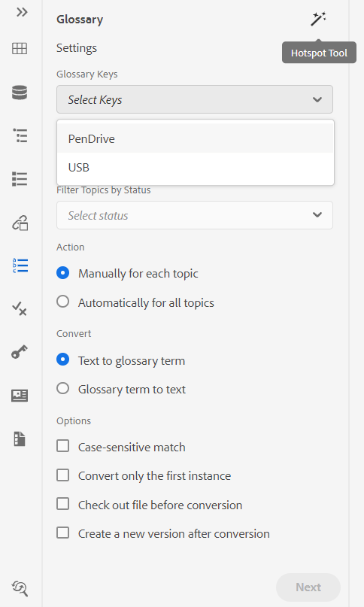
Task: Open the Select status dropdown
Action: point(195,215)
